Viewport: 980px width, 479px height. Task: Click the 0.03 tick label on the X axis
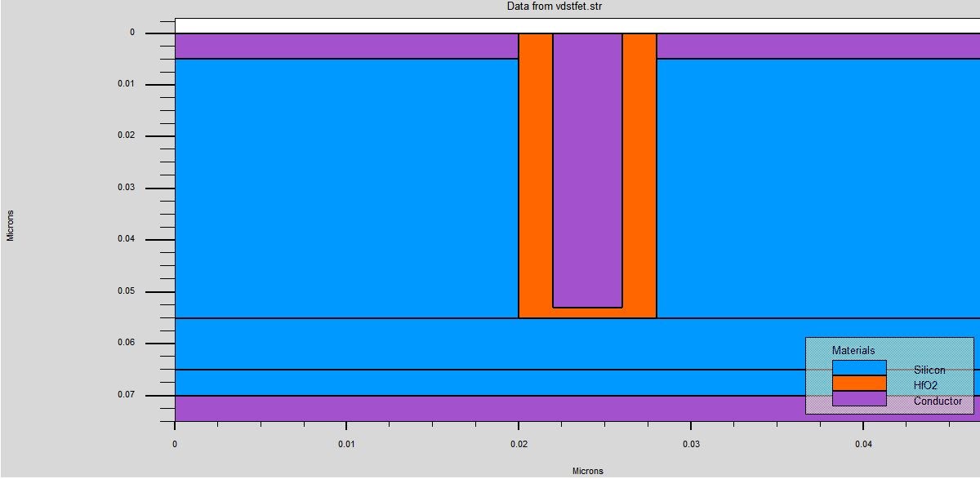click(692, 445)
